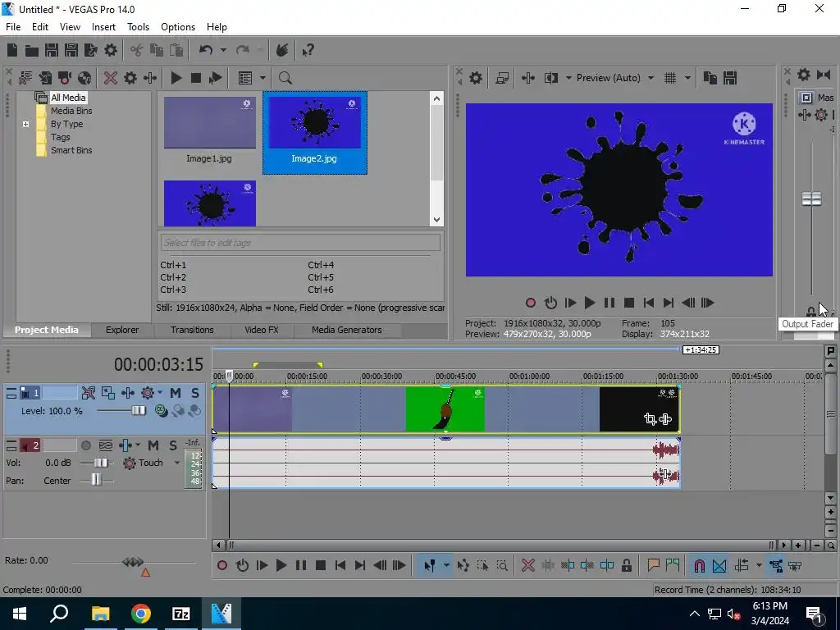Solo audio track 2
The image size is (840, 630).
172,445
